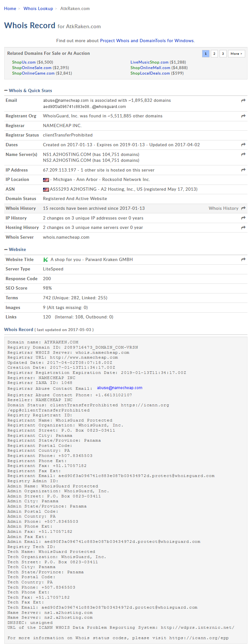252x644 pixels.
Task: Go to page 2 of related domains
Action: point(214,54)
